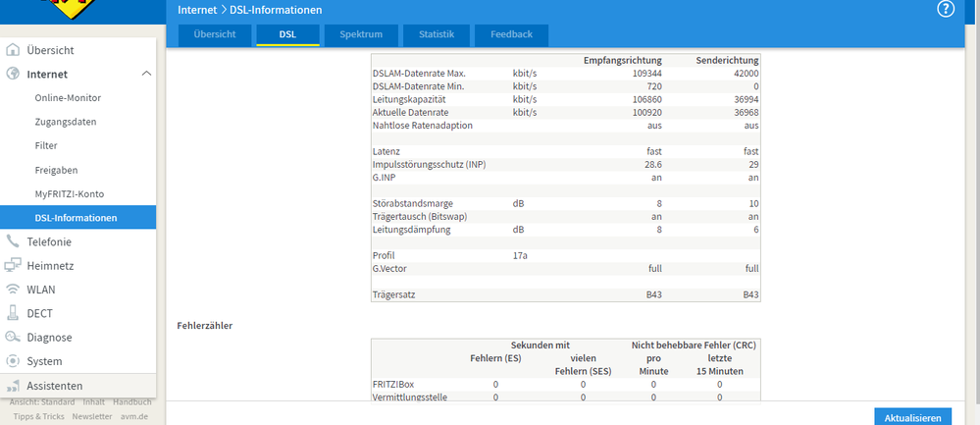Click the Diagnose icon in sidebar
Viewport: 980px width, 425px height.
(13, 338)
